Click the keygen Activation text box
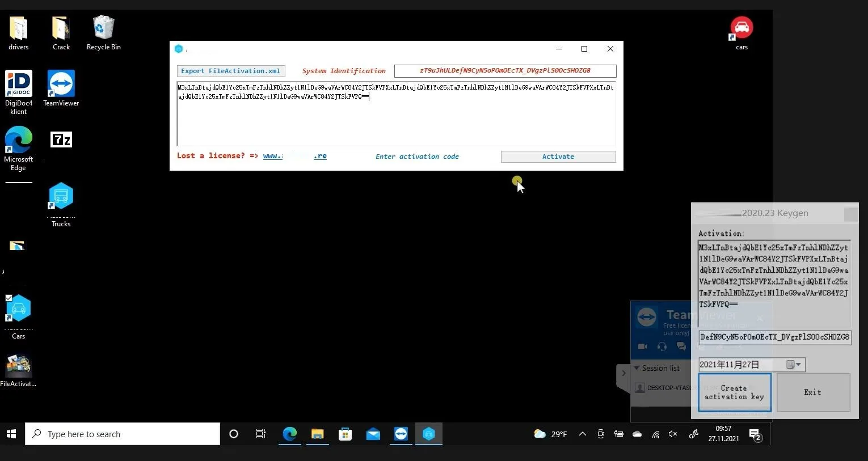Screen dimensions: 868x461 774,284
